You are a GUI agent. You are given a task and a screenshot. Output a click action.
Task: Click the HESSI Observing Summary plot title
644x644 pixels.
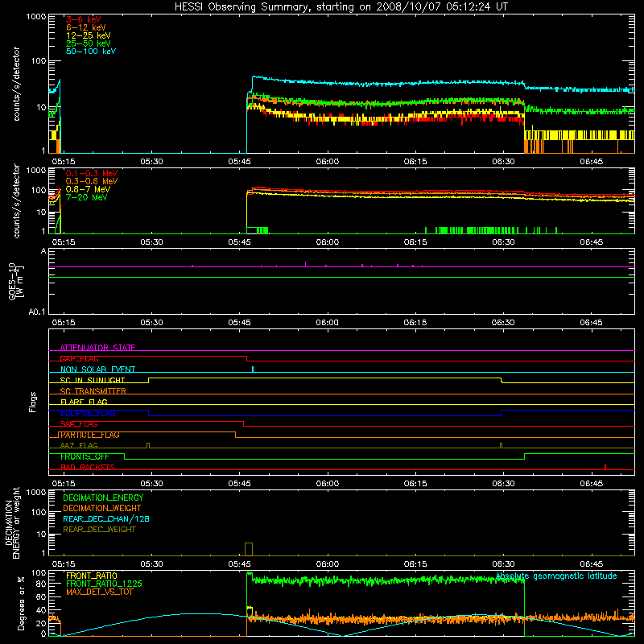coord(341,6)
